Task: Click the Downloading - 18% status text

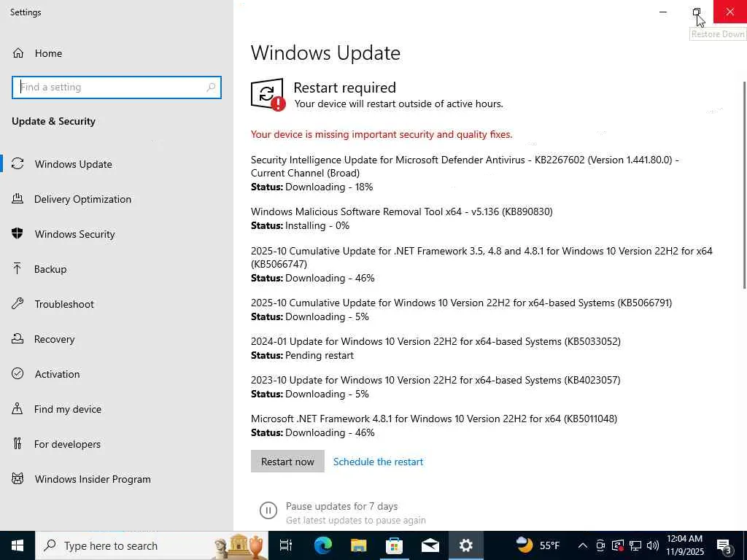Action: tap(329, 187)
